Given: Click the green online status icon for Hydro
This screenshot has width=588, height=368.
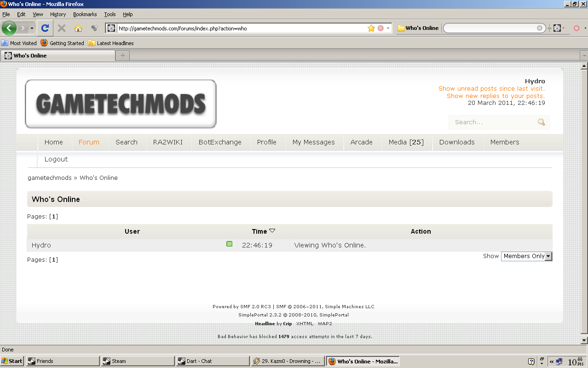Looking at the screenshot, I should (229, 244).
